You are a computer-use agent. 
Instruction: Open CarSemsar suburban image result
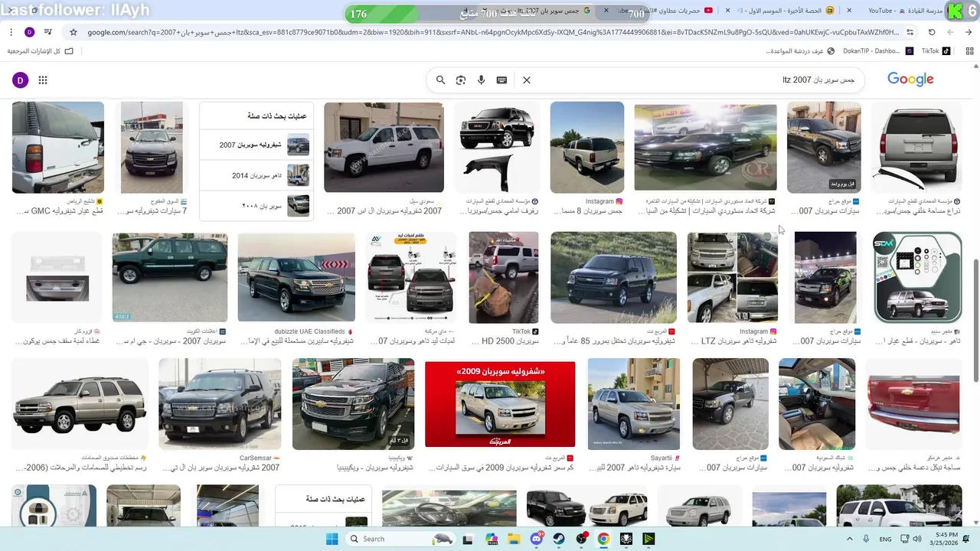coord(221,404)
